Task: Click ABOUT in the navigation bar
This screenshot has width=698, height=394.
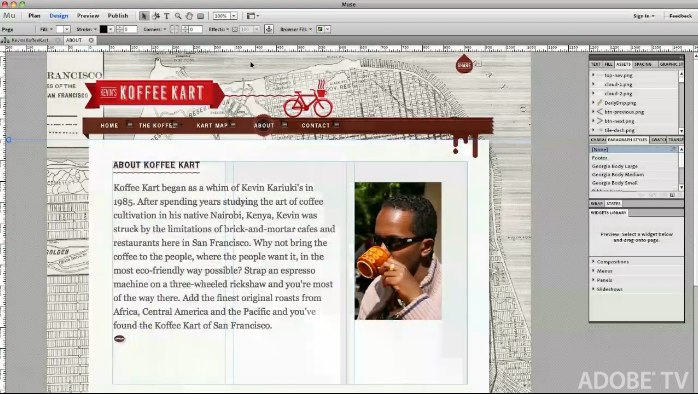Action: click(x=264, y=126)
